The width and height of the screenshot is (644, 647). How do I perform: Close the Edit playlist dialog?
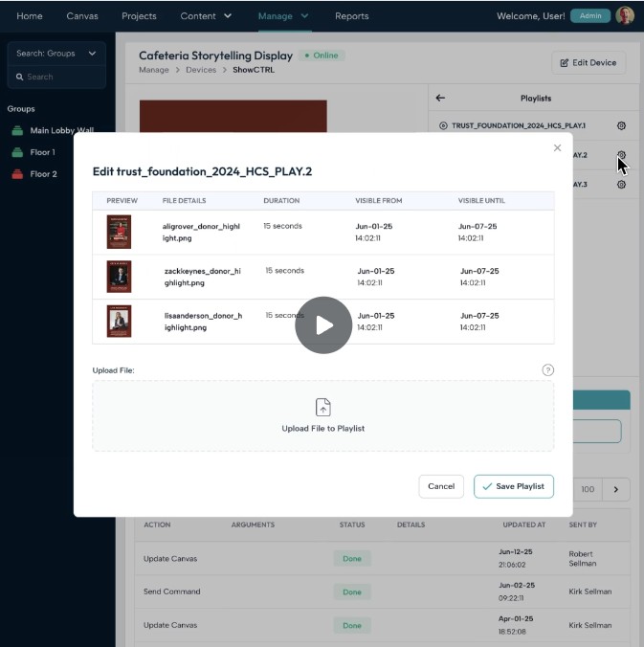[557, 148]
